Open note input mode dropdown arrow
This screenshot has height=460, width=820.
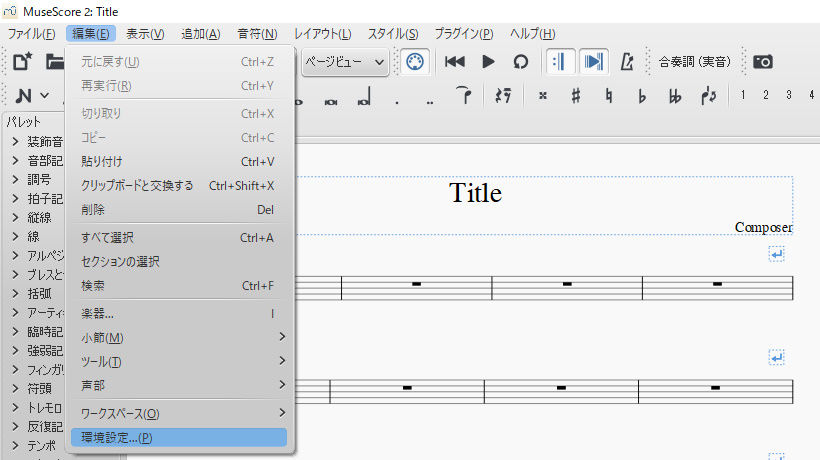click(45, 96)
